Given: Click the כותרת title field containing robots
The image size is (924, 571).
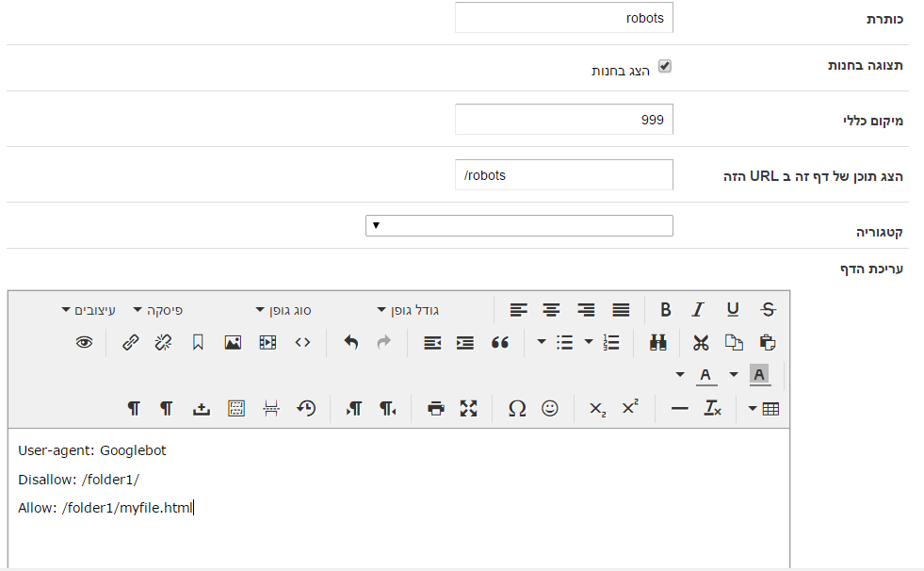Looking at the screenshot, I should (564, 18).
